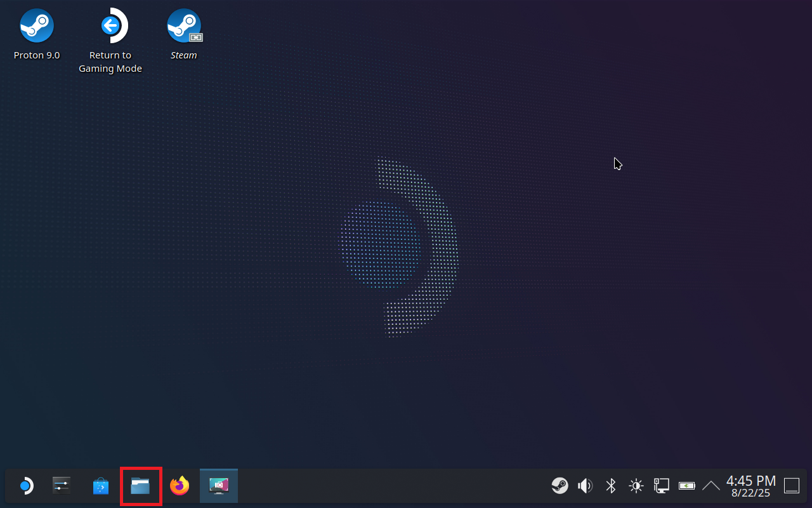Click the 8/22/25 date display
Screen dimensions: 812x508
(x=751, y=493)
